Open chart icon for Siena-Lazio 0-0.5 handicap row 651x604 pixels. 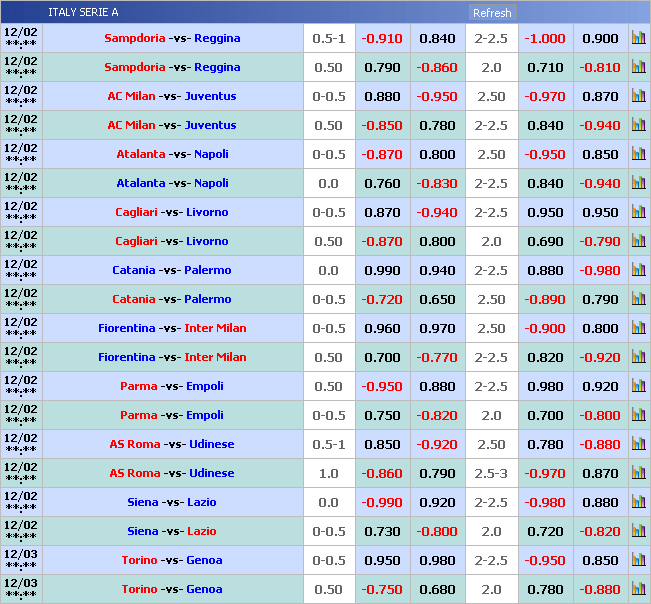pos(638,531)
